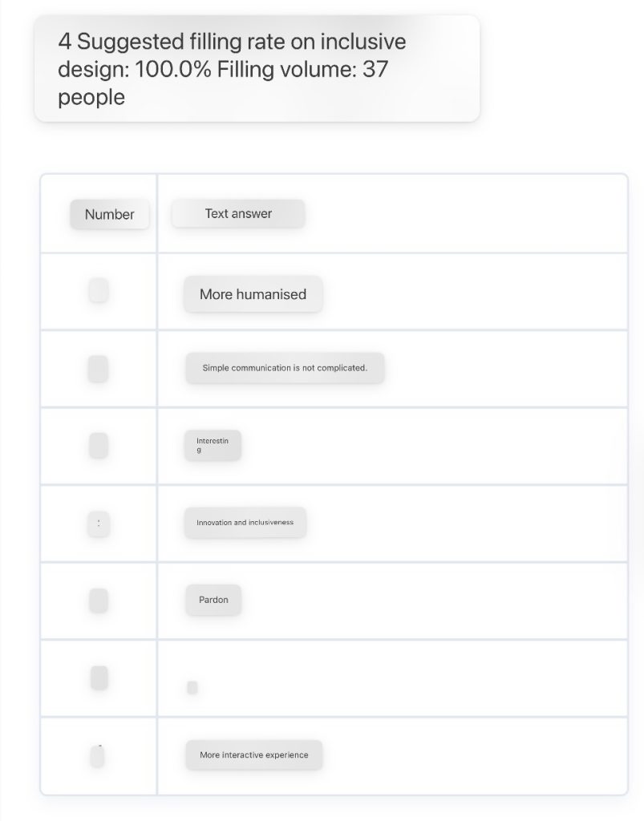Click number chip beside 'Innovation and inclusiveness'
The height and width of the screenshot is (821, 644).
(x=99, y=524)
